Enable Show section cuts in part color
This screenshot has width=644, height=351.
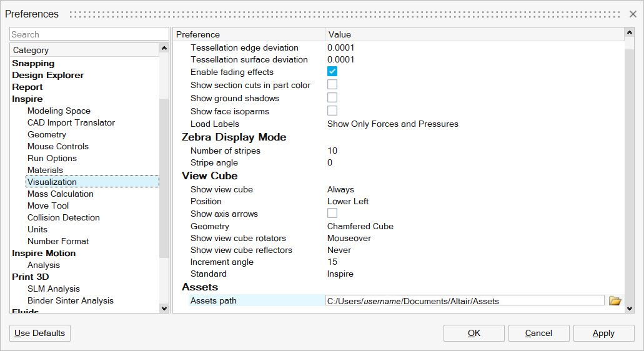pos(332,85)
